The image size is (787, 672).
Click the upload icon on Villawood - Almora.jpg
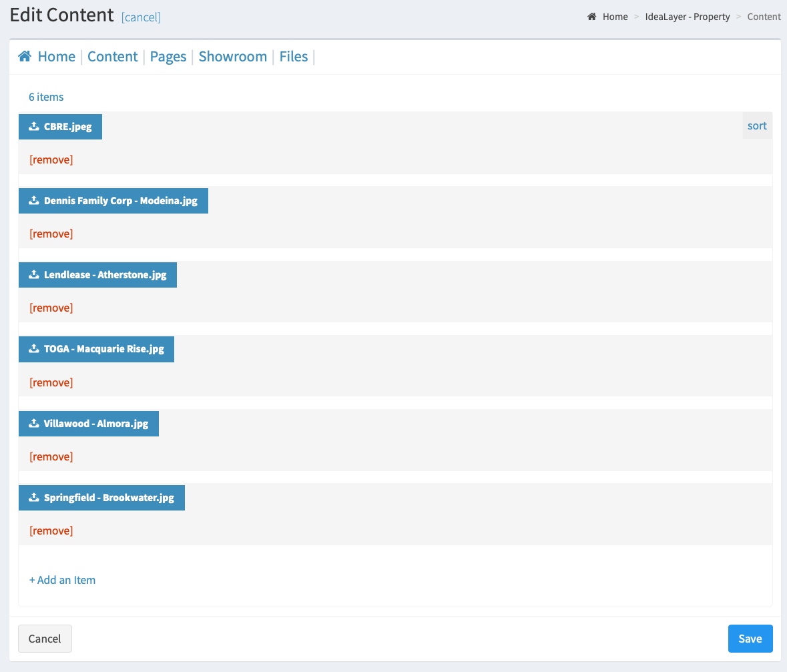[x=33, y=424]
